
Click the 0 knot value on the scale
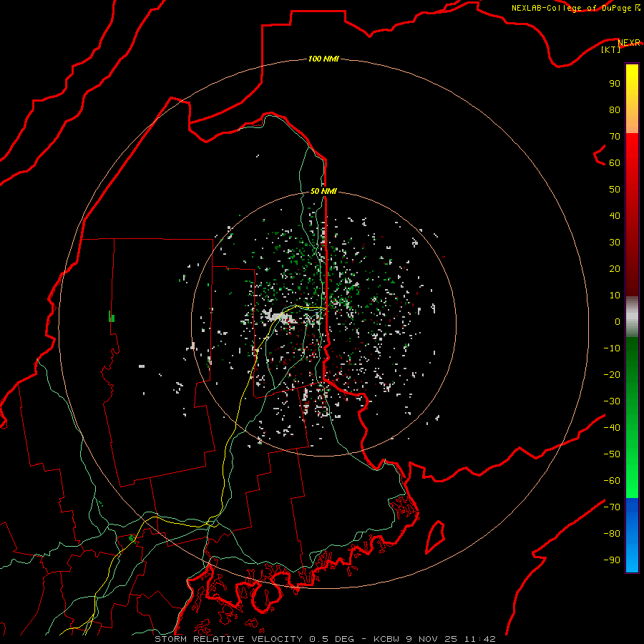tap(618, 322)
